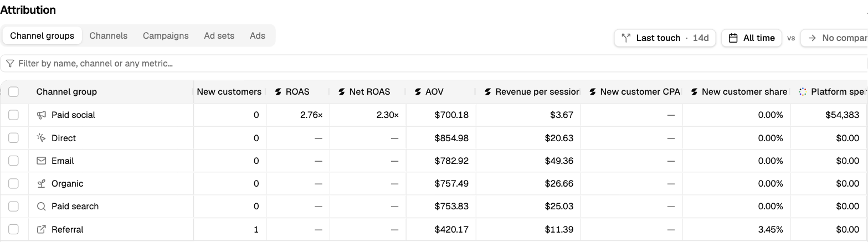Sort by ROAS column header
This screenshot has width=868, height=242.
pyautogui.click(x=297, y=92)
